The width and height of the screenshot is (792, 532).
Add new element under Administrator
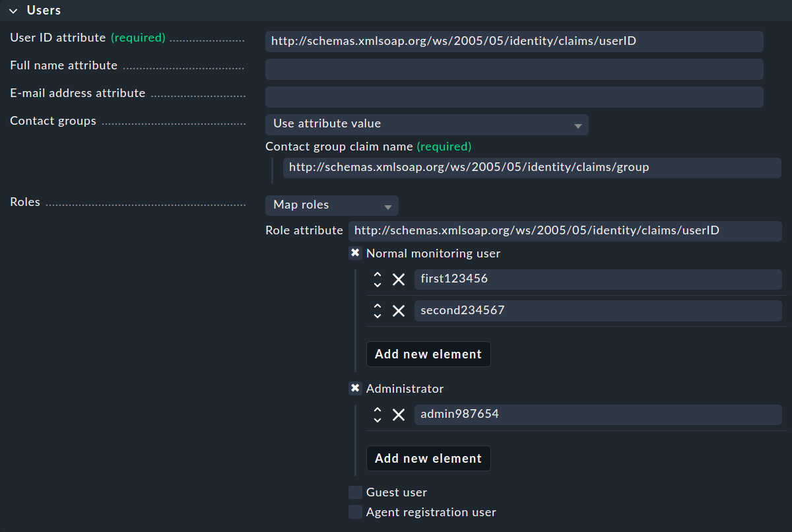click(428, 459)
